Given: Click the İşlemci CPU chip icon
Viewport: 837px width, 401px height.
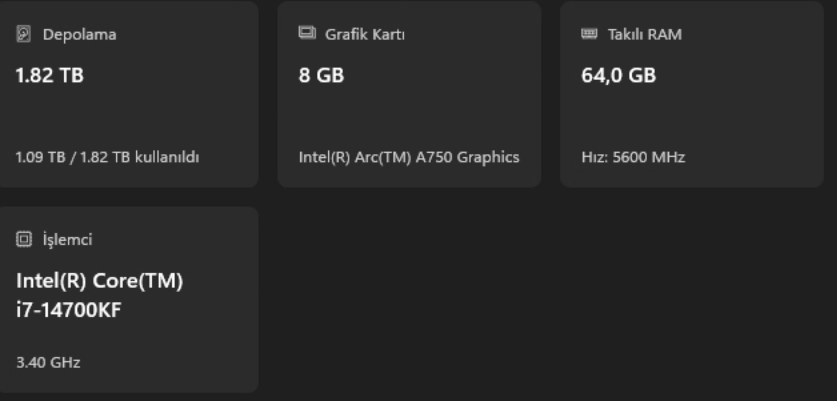Looking at the screenshot, I should click(x=23, y=239).
